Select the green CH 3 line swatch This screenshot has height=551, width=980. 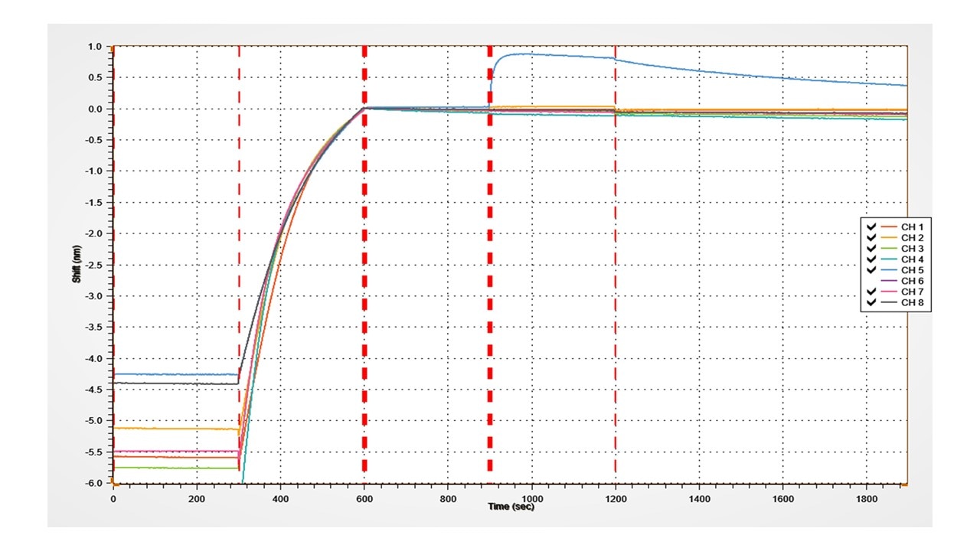coord(888,249)
